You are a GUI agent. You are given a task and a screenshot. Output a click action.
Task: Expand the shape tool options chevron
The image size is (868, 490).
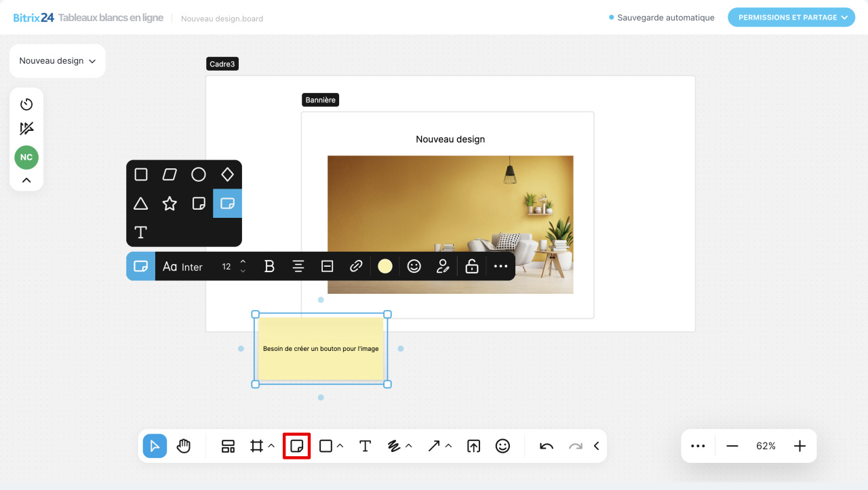pos(340,446)
